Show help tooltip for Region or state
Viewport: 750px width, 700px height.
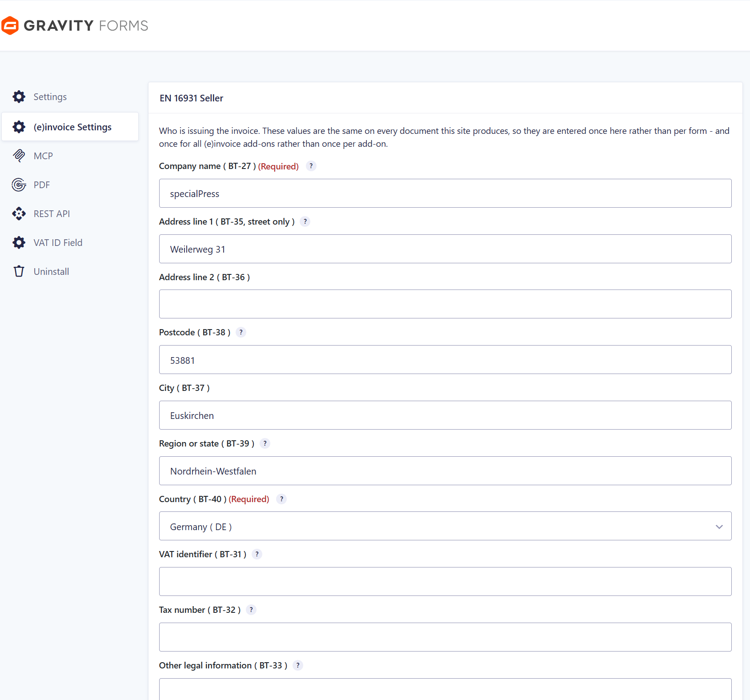[x=265, y=443]
